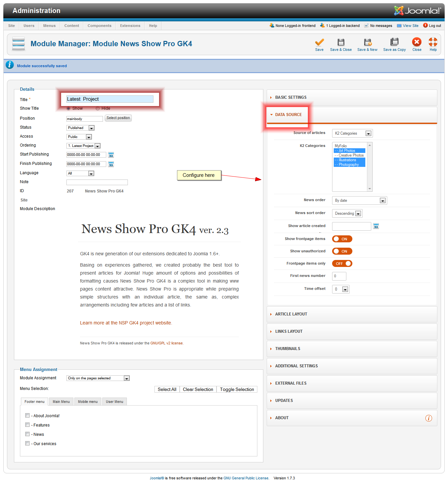Switch to the User Menu tab
Viewport: 448px width, 488px height.
115,402
